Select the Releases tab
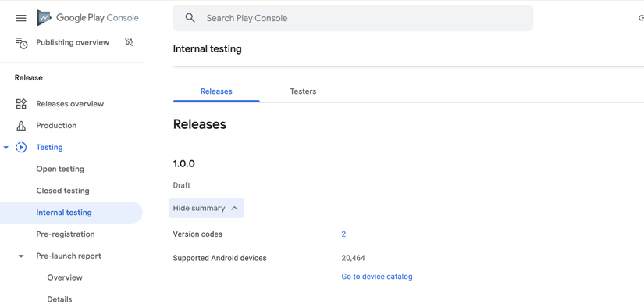Viewport: 644px width, 304px height. pyautogui.click(x=216, y=91)
